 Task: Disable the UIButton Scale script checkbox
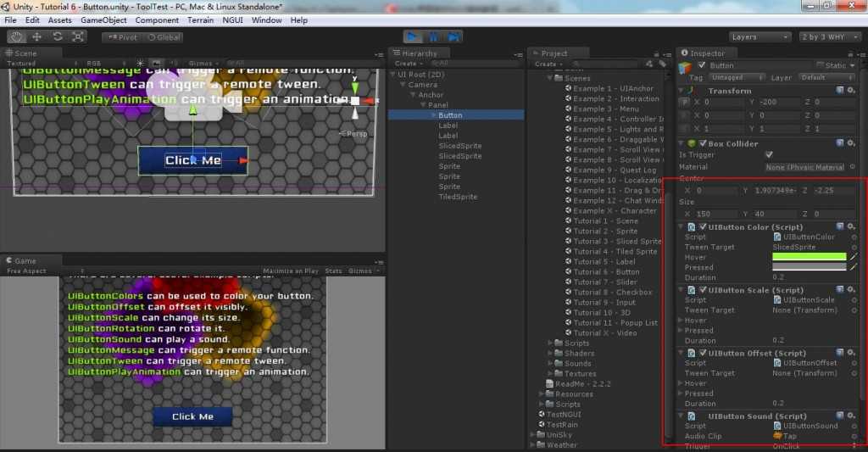(x=703, y=290)
